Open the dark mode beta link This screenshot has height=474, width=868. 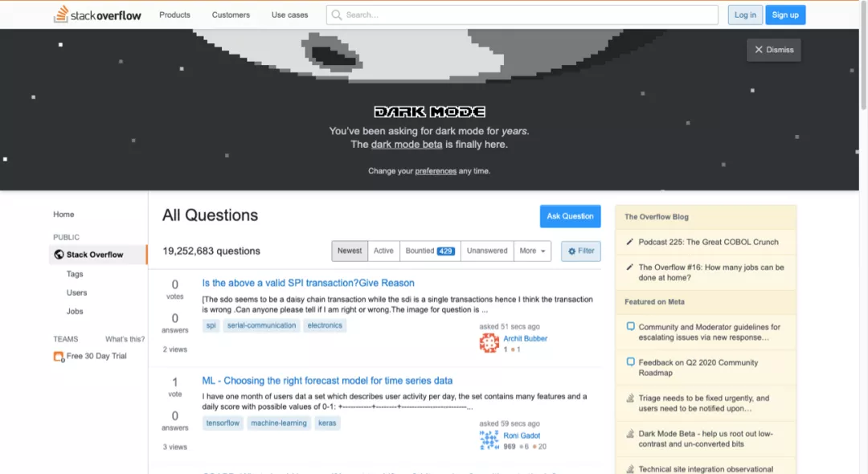407,145
